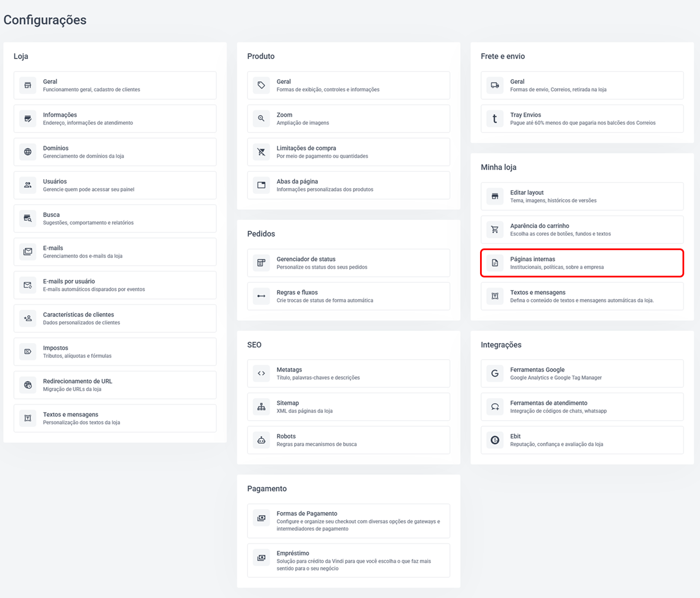Click the Informações card icon
This screenshot has height=598, width=700.
(28, 119)
